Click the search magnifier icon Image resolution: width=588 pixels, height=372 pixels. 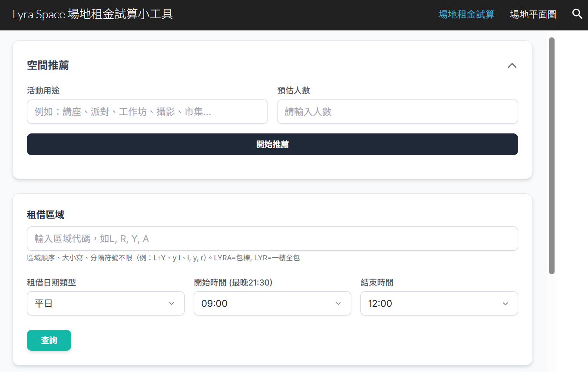tap(577, 14)
